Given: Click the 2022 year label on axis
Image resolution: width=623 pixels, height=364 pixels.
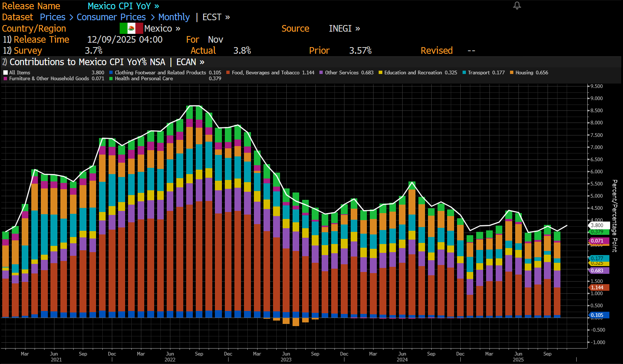Looking at the screenshot, I should (x=170, y=360).
